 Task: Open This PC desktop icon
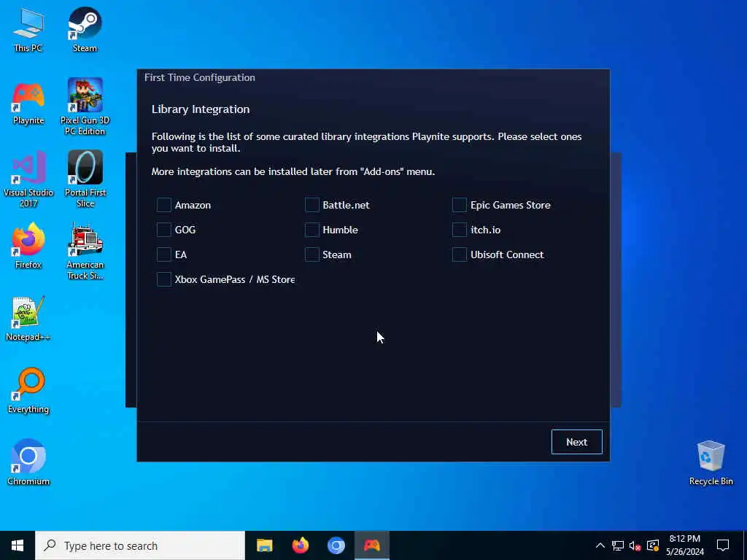click(x=28, y=29)
